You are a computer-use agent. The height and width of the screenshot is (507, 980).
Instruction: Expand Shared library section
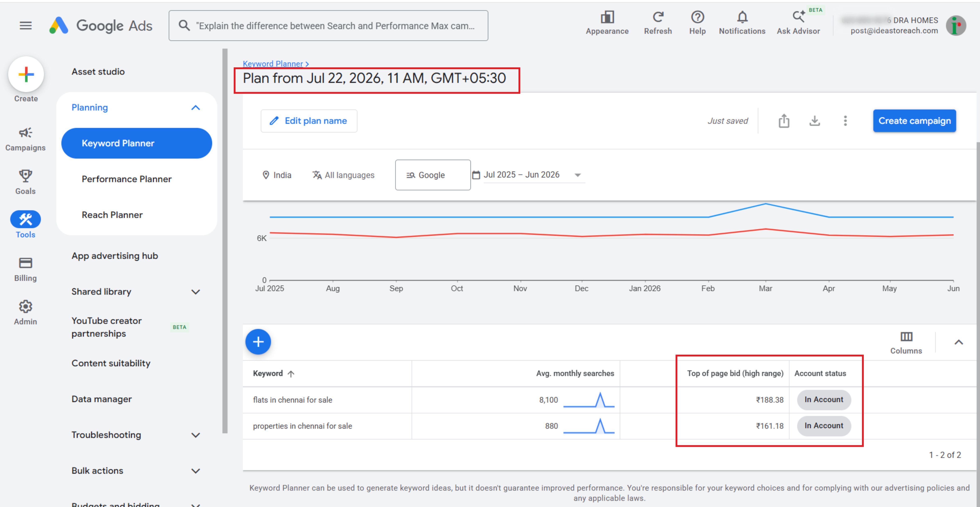click(196, 292)
